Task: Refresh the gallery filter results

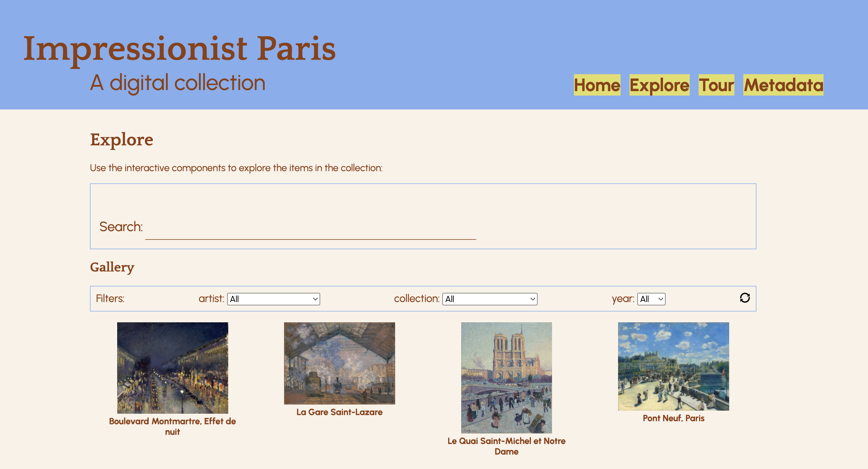Action: [745, 298]
